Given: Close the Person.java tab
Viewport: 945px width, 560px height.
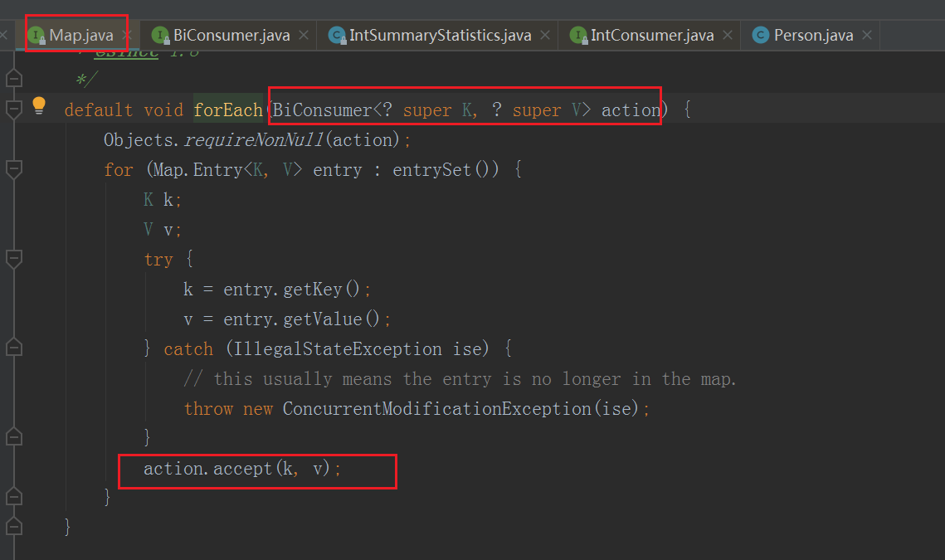Looking at the screenshot, I should coord(867,35).
